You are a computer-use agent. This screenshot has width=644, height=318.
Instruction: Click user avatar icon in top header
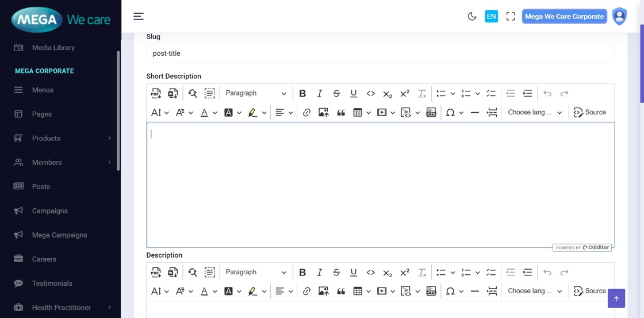click(x=619, y=17)
